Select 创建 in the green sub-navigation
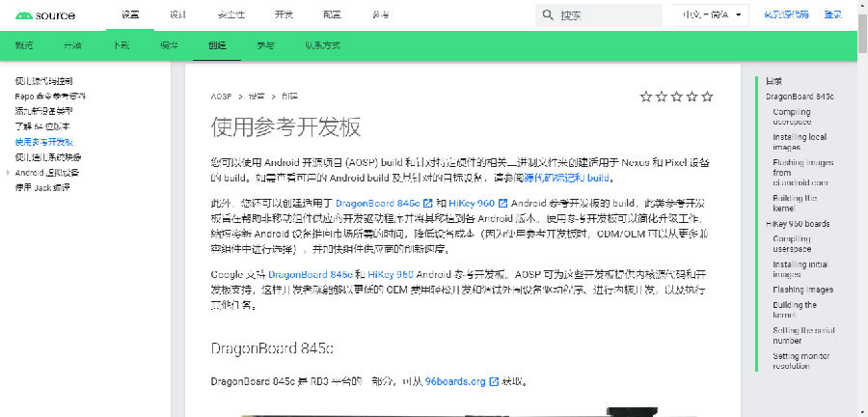868x417 pixels. point(217,45)
